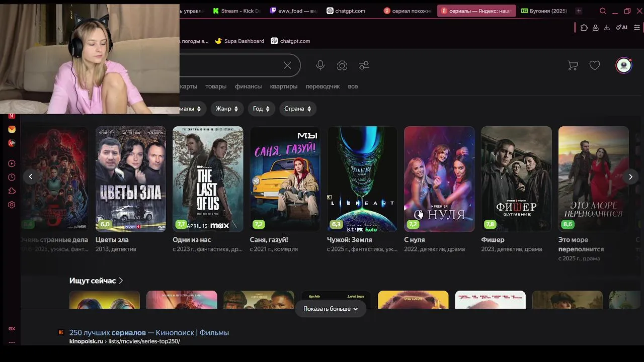The height and width of the screenshot is (362, 644).
Task: Open browser extensions puzzle icon in toolbar
Action: click(584, 28)
